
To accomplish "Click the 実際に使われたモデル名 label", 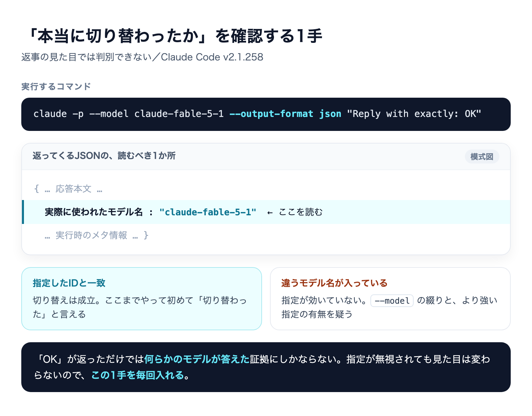I will tap(94, 212).
